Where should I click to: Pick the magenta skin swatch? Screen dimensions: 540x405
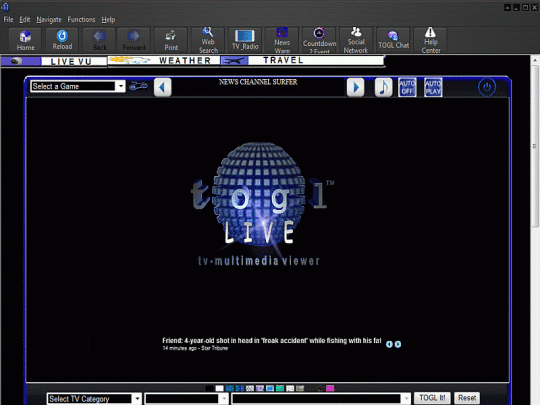(330, 388)
